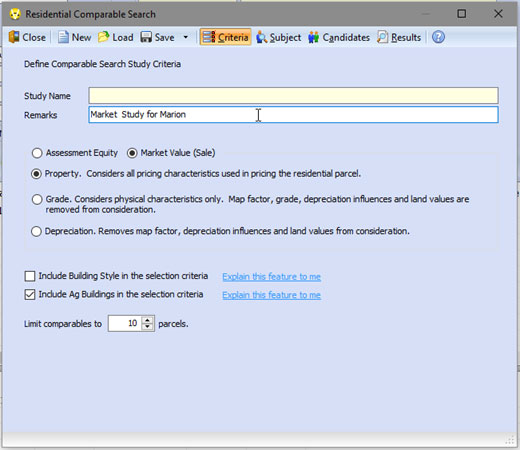Image resolution: width=520 pixels, height=450 pixels.
Task: Choose the Grade comparison option
Action: (37, 199)
